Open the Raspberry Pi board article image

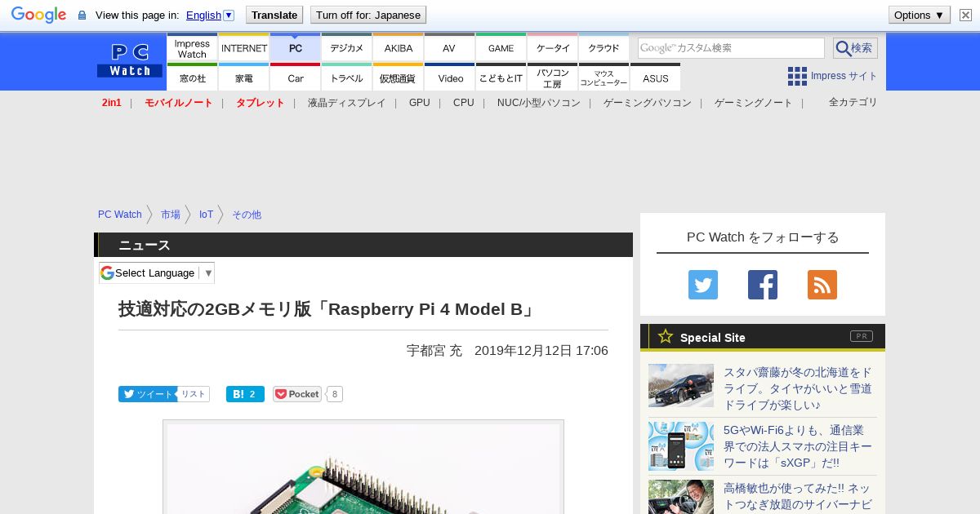pyautogui.click(x=363, y=467)
